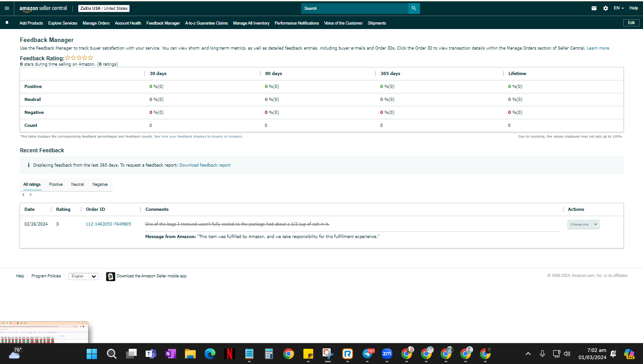Open Account Health page
The height and width of the screenshot is (364, 643).
128,23
